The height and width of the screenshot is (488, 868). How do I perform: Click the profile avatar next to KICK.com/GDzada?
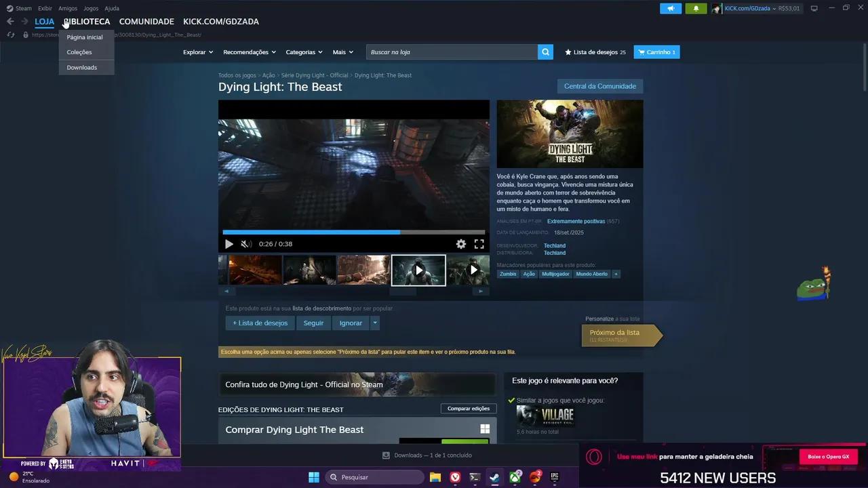716,9
